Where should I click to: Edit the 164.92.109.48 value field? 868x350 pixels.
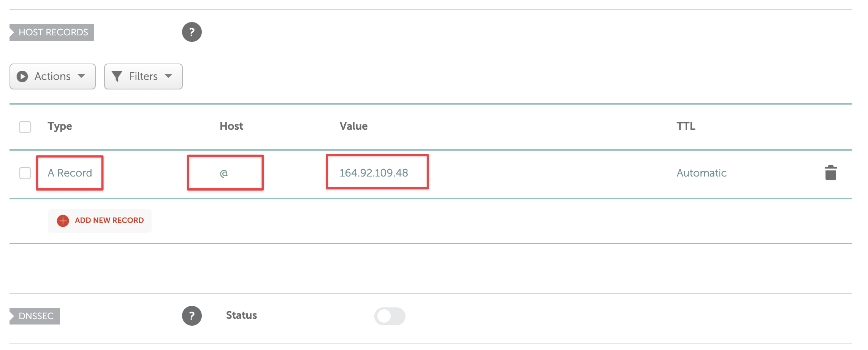[377, 172]
